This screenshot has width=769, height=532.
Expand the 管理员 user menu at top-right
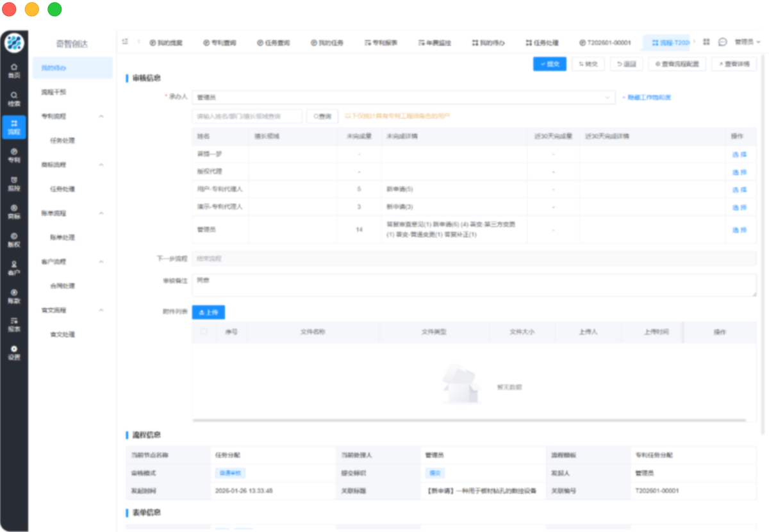tap(747, 42)
